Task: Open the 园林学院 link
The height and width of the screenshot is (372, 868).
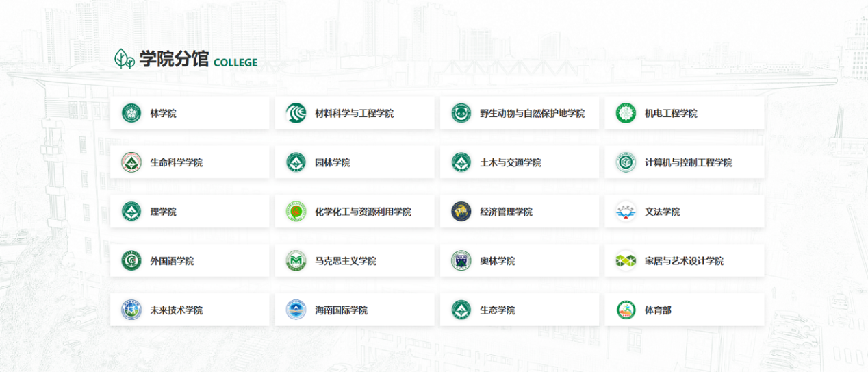Action: 332,162
